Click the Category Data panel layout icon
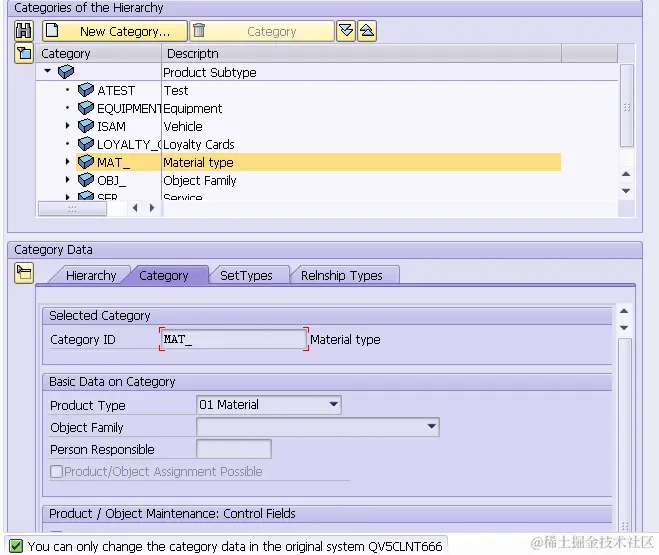Image resolution: width=659 pixels, height=555 pixels. pyautogui.click(x=24, y=273)
